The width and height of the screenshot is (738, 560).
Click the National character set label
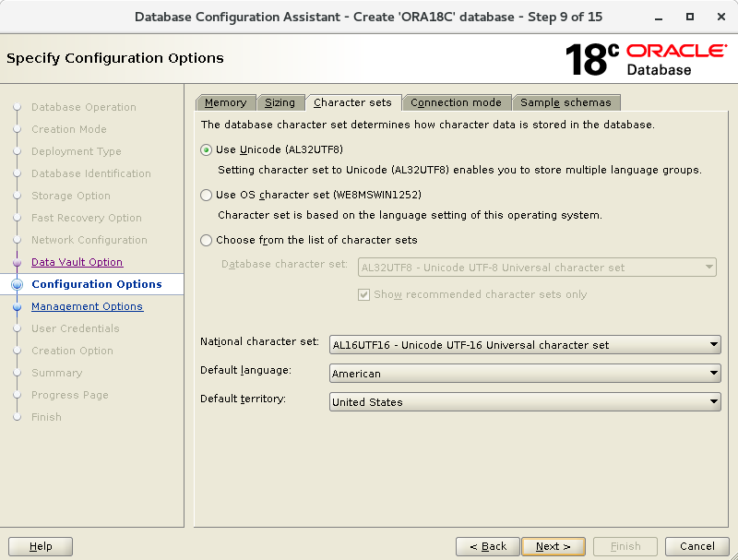point(259,341)
